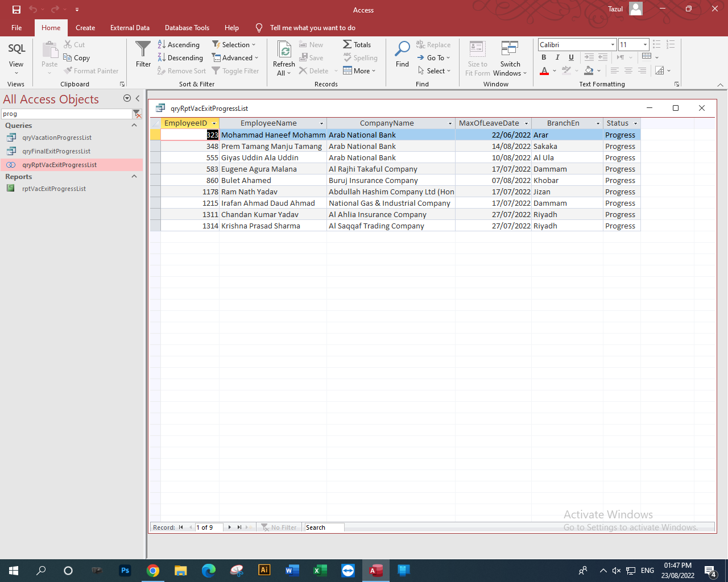The image size is (728, 582).
Task: Select cell Eugene Agura Malana
Action: 273,169
